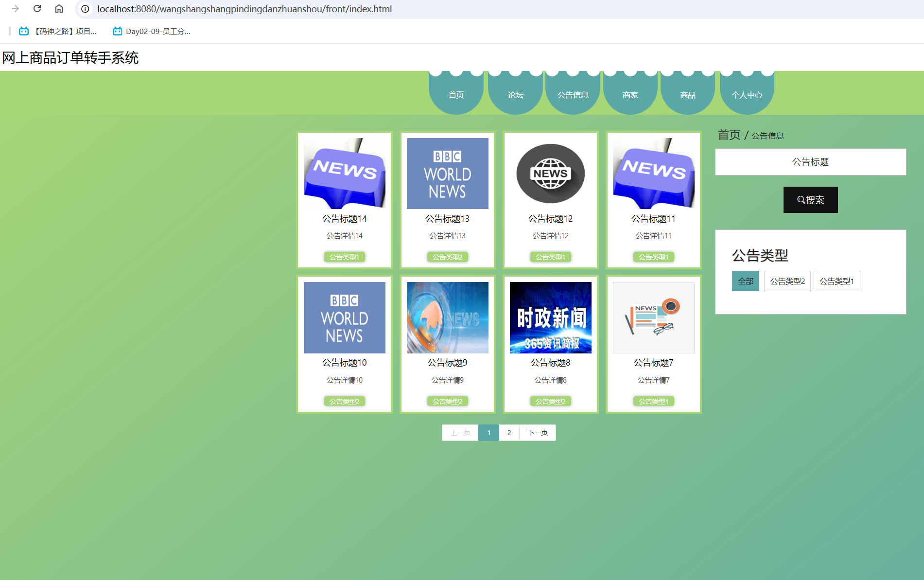Reload the page with the refresh icon
The height and width of the screenshot is (580, 924).
(x=37, y=9)
